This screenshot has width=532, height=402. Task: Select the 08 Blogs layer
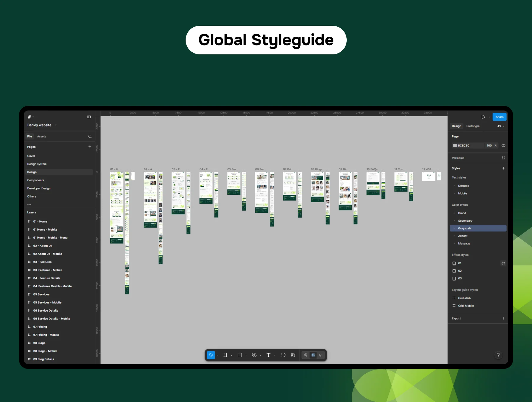click(39, 343)
